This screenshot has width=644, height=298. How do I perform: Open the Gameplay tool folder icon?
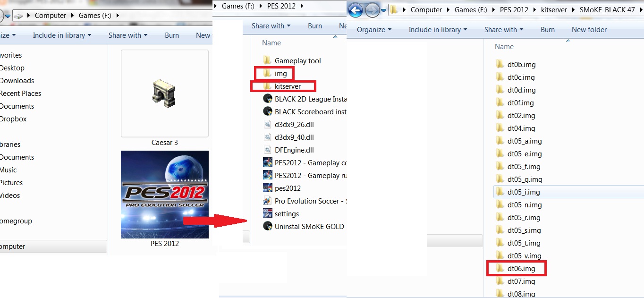[x=267, y=60]
